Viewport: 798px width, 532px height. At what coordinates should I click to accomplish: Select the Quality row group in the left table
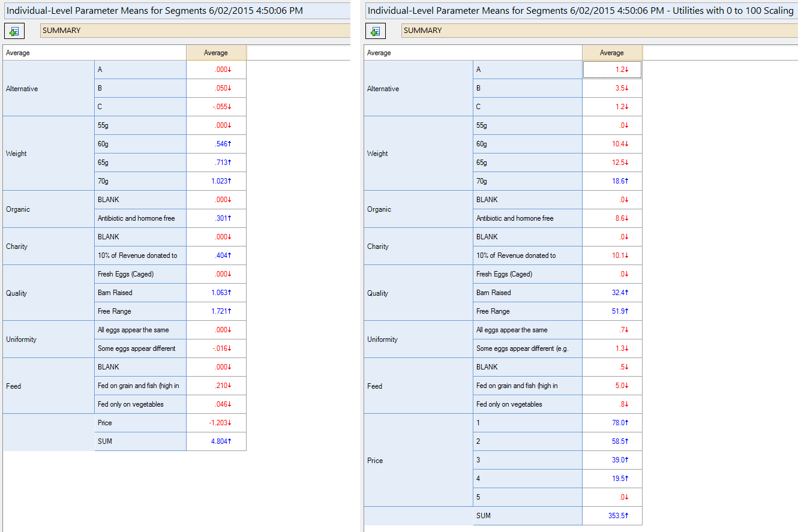(x=49, y=293)
